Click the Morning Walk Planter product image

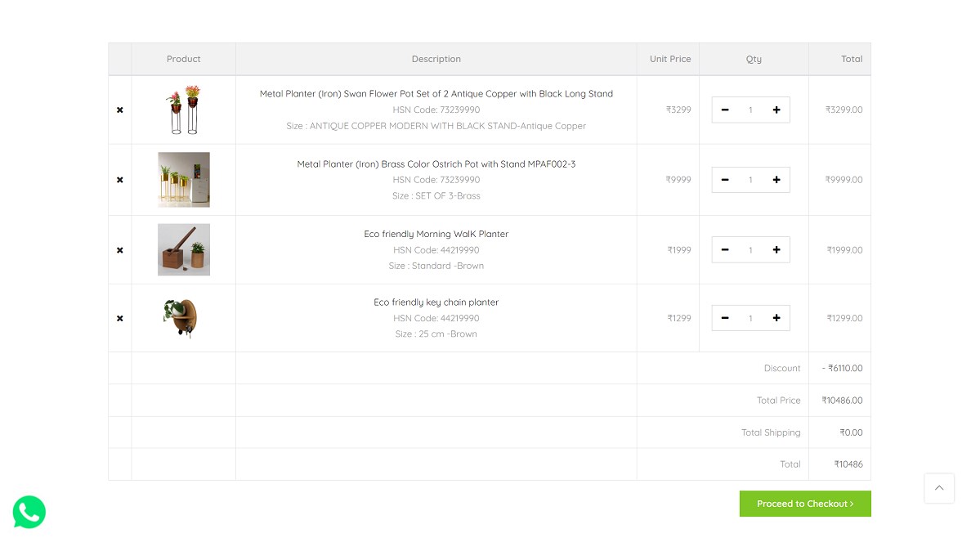pyautogui.click(x=184, y=249)
